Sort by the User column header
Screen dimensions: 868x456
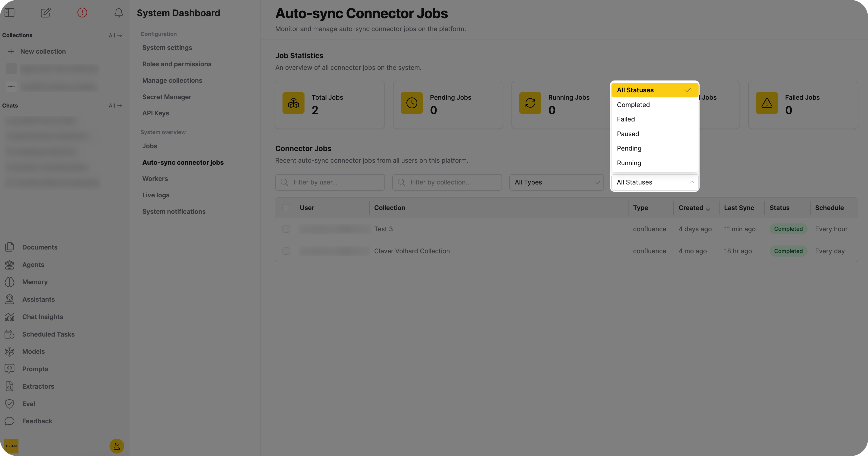tap(307, 208)
